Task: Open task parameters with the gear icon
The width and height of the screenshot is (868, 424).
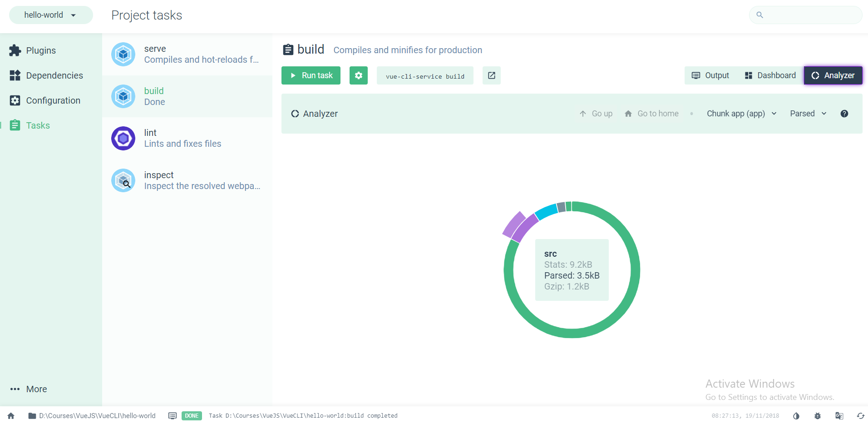Action: click(x=358, y=75)
